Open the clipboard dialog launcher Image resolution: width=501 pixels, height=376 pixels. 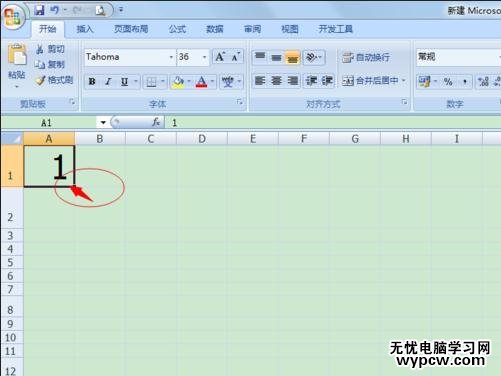(x=72, y=102)
